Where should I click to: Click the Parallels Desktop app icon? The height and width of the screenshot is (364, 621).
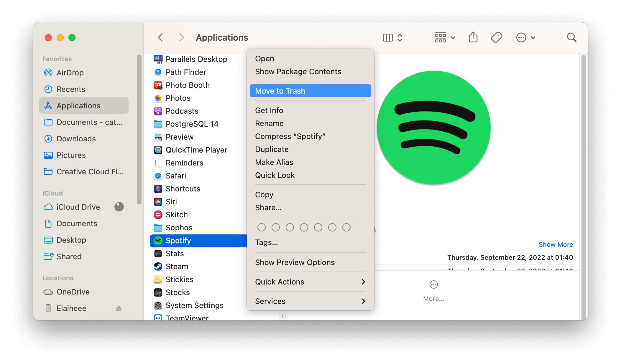[x=158, y=59]
